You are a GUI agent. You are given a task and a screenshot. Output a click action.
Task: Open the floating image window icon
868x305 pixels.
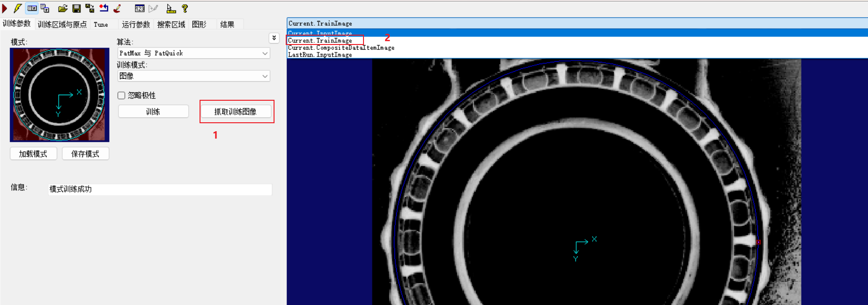pyautogui.click(x=45, y=8)
